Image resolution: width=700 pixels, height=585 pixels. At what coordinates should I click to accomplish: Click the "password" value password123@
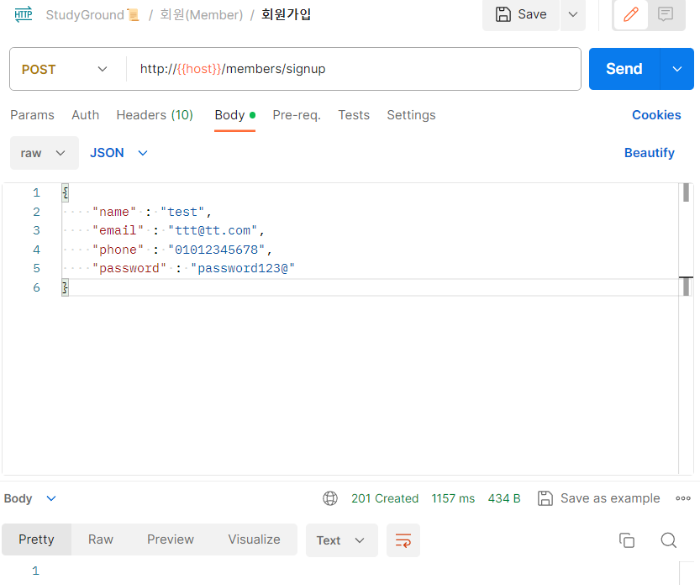pos(243,268)
